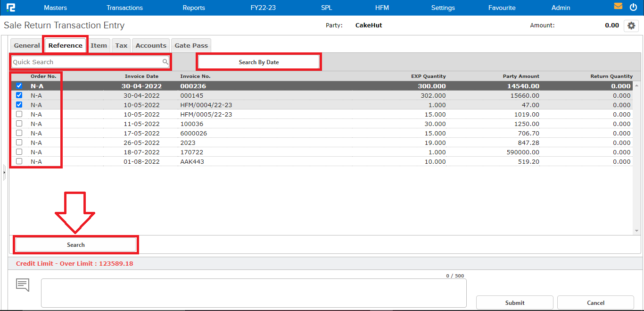The width and height of the screenshot is (644, 311).
Task: Open the Masters dropdown menu
Action: 55,8
